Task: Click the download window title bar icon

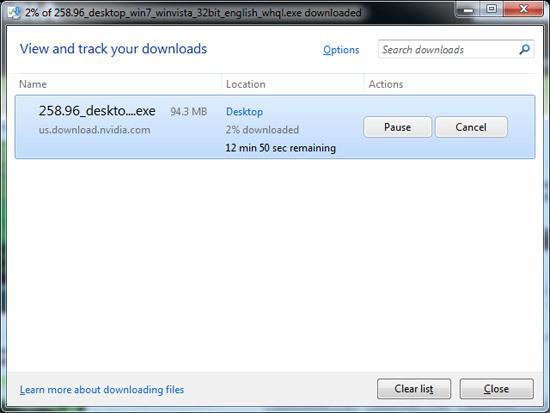Action: [x=14, y=13]
